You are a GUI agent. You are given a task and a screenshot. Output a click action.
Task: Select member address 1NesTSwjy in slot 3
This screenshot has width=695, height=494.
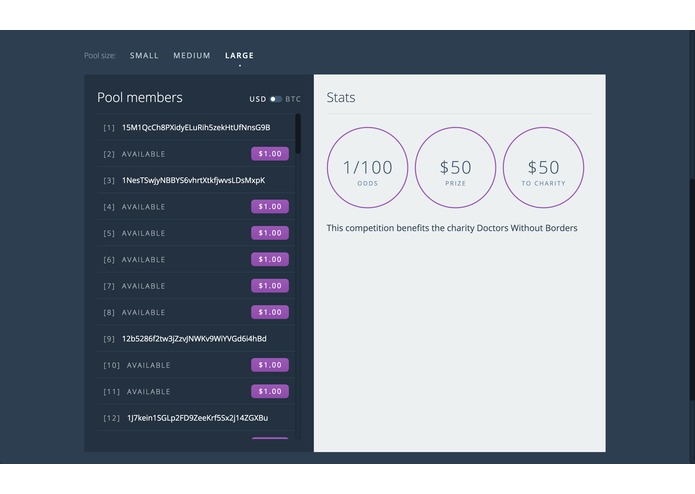(194, 180)
